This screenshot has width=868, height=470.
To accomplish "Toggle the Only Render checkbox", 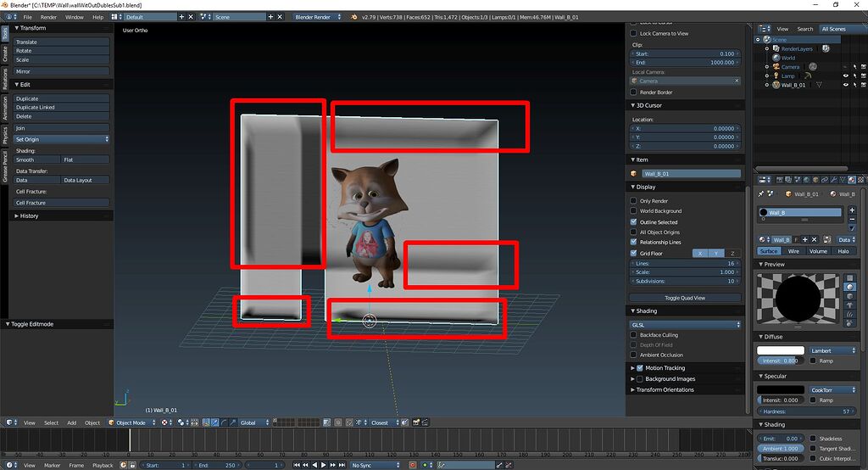I will (x=633, y=200).
